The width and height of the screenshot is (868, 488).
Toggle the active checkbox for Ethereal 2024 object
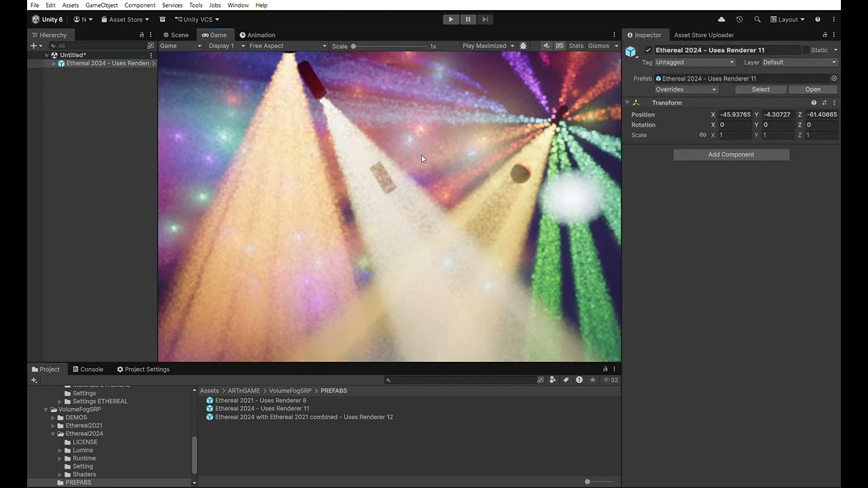[648, 50]
